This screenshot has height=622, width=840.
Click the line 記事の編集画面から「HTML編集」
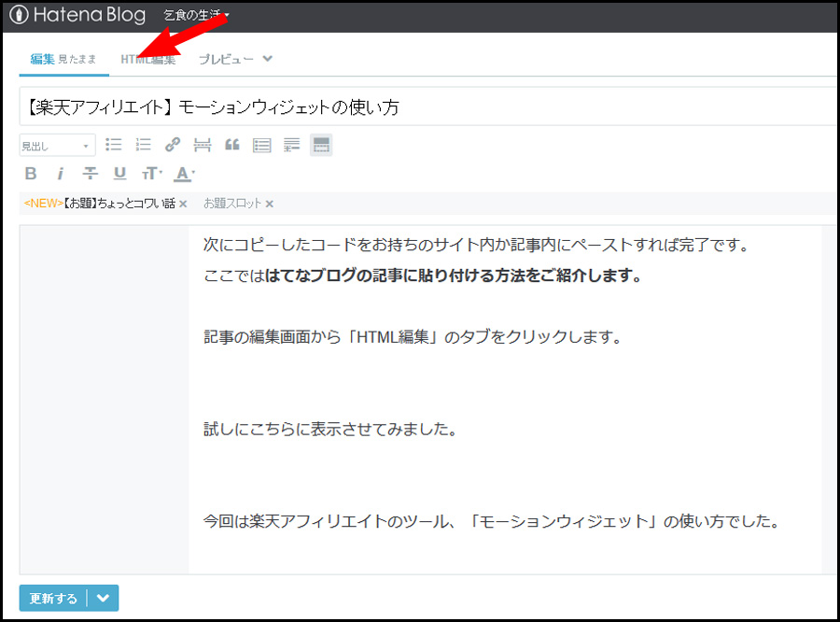tap(412, 337)
